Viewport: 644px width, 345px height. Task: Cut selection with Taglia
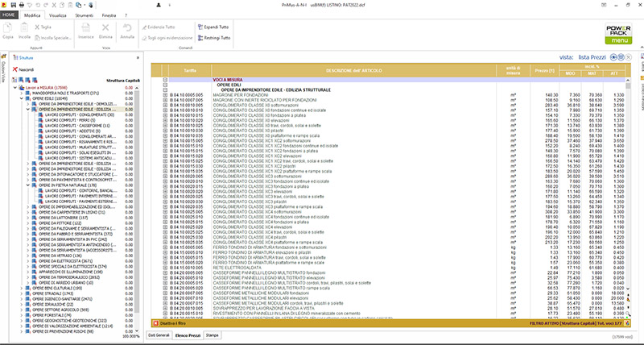(x=43, y=27)
